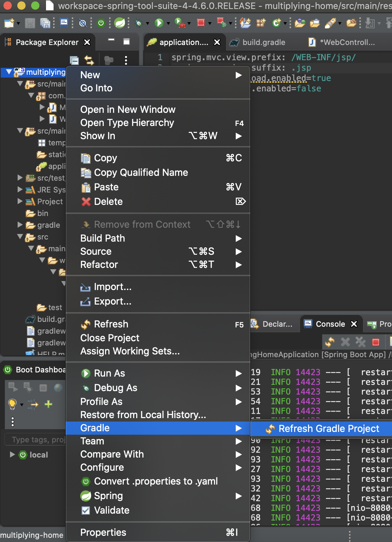The height and width of the screenshot is (542, 392).
Task: Collapse All in Package Explorer
Action: point(74,61)
